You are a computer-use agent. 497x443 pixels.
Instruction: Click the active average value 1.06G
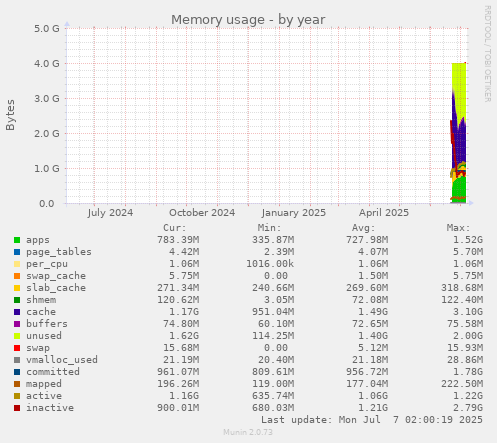[x=373, y=396]
